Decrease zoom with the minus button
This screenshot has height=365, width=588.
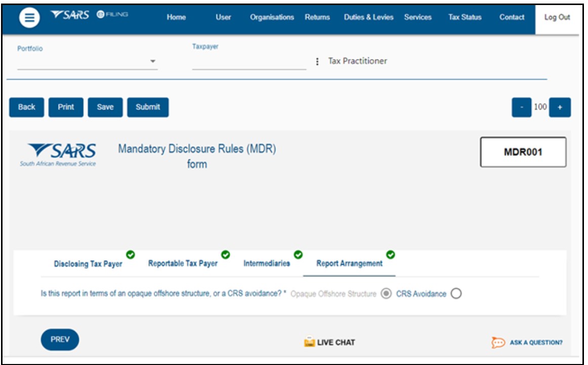coord(521,107)
